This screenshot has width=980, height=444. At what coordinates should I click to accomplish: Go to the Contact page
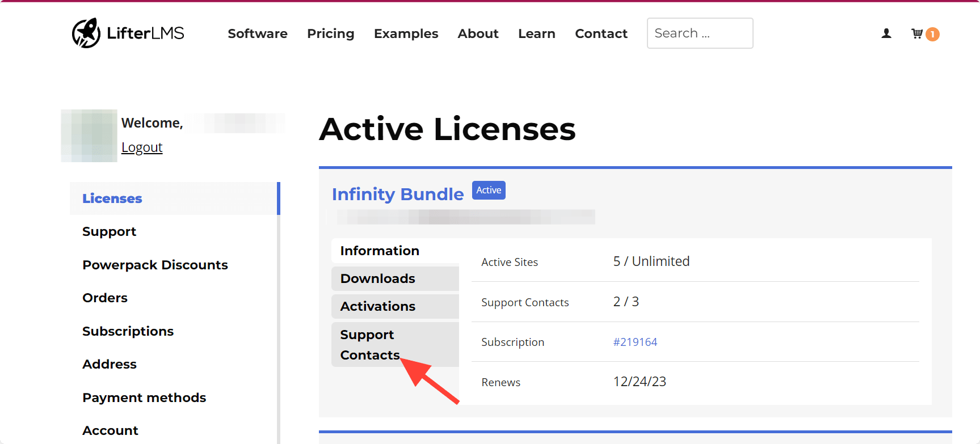602,33
